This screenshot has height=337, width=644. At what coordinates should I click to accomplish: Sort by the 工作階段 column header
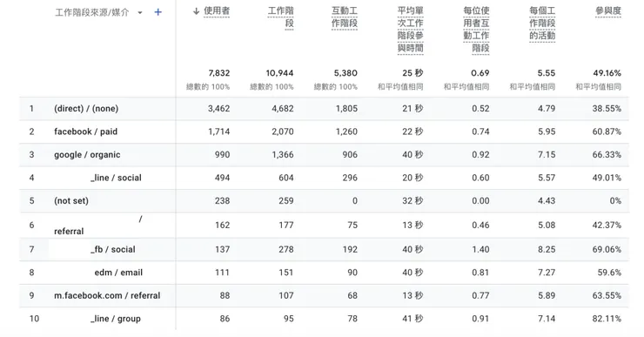(281, 17)
